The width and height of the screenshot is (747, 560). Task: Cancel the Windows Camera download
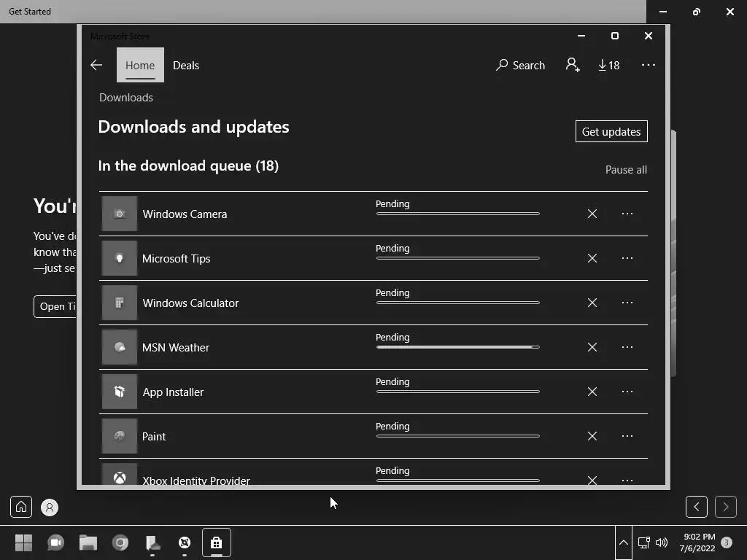click(592, 214)
